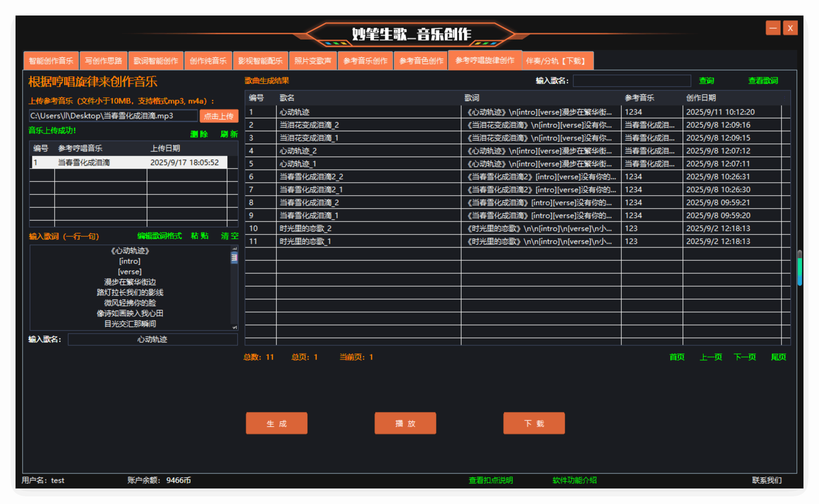This screenshot has height=504, width=819.
Task: Click lyrics box scroll down arrow
Action: pyautogui.click(x=235, y=327)
